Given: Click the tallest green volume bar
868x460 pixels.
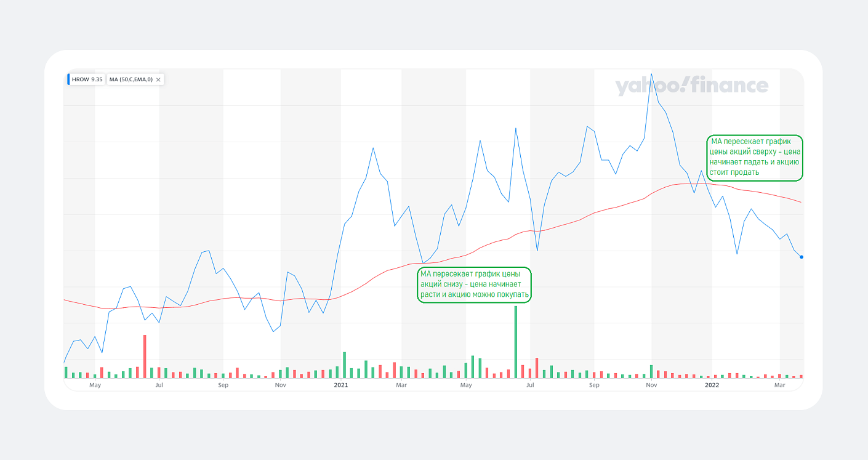Looking at the screenshot, I should (516, 342).
